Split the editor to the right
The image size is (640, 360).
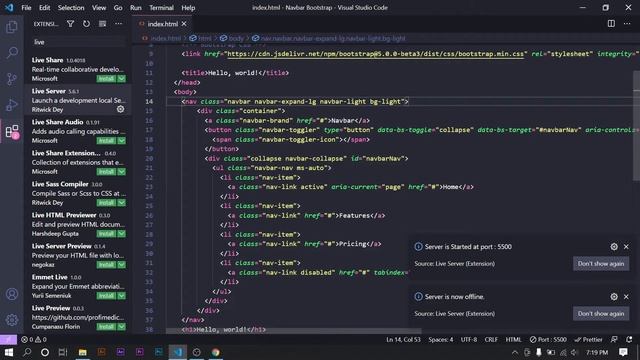click(611, 24)
